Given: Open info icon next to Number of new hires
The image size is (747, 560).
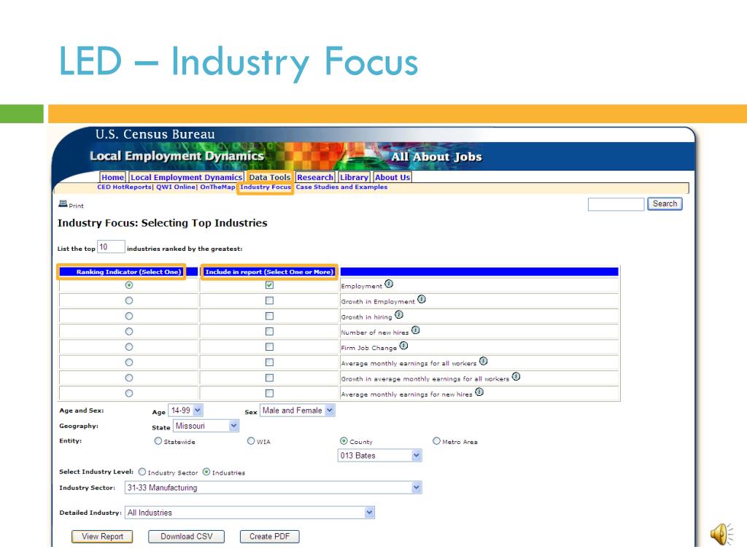Looking at the screenshot, I should [x=415, y=330].
